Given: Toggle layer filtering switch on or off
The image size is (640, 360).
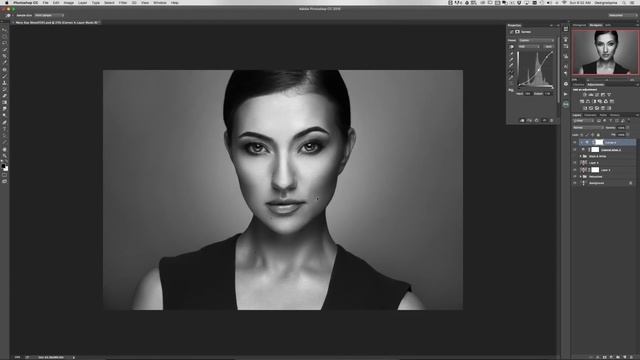Looking at the screenshot, I should coord(629,121).
